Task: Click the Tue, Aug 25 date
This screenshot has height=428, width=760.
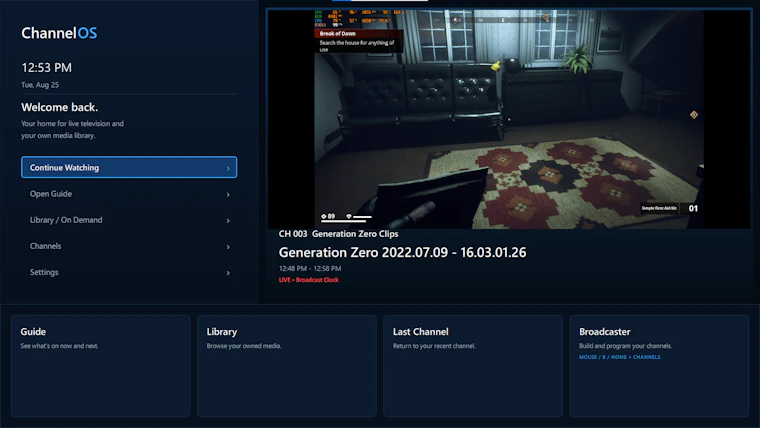Action: (40, 85)
